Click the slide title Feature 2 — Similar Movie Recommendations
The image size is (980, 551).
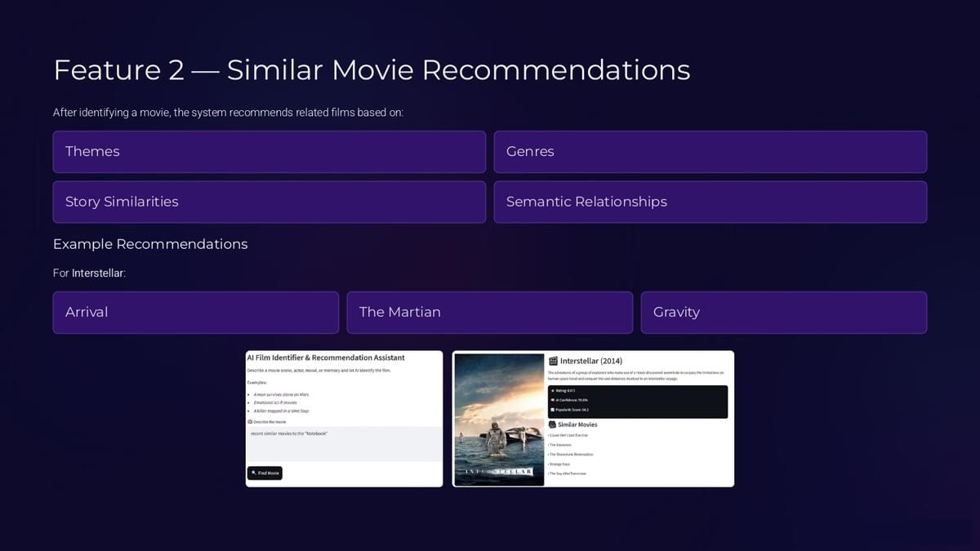pos(372,70)
